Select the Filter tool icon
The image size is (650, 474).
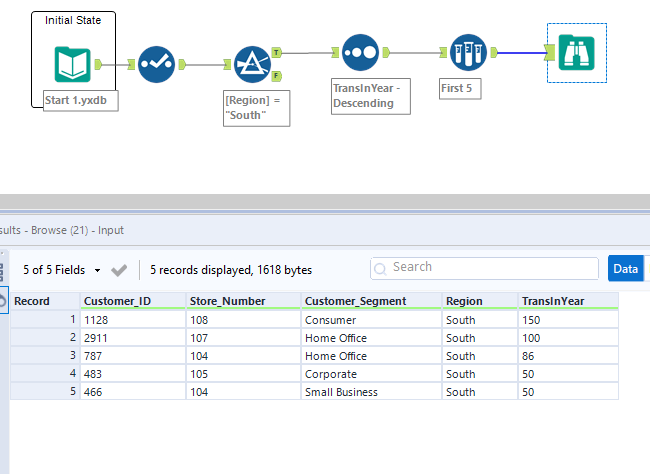(x=252, y=64)
